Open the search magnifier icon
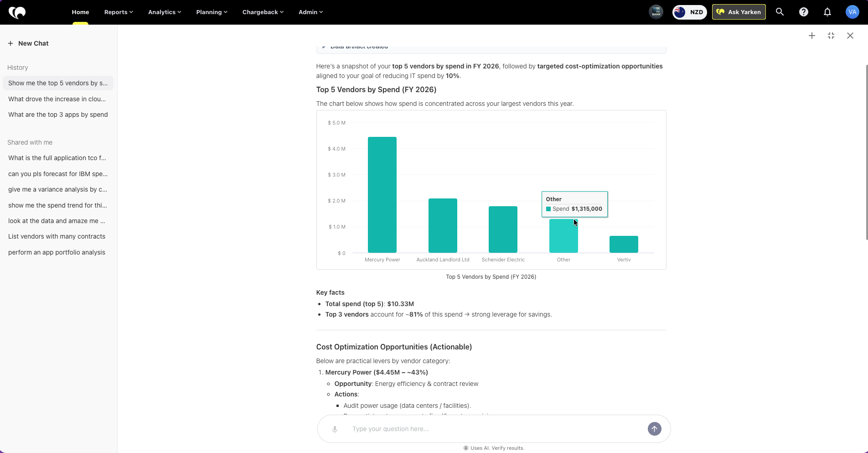This screenshot has height=453, width=868. tap(780, 12)
